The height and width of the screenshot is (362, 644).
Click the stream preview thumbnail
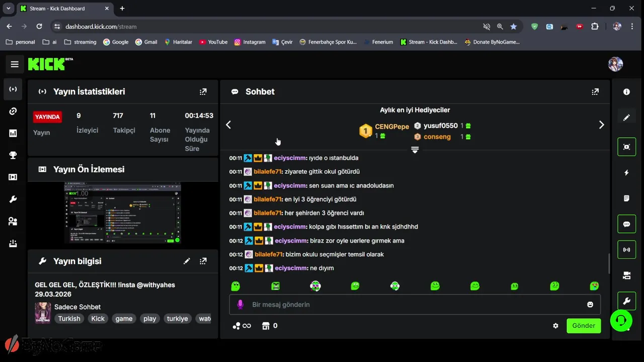click(x=122, y=213)
